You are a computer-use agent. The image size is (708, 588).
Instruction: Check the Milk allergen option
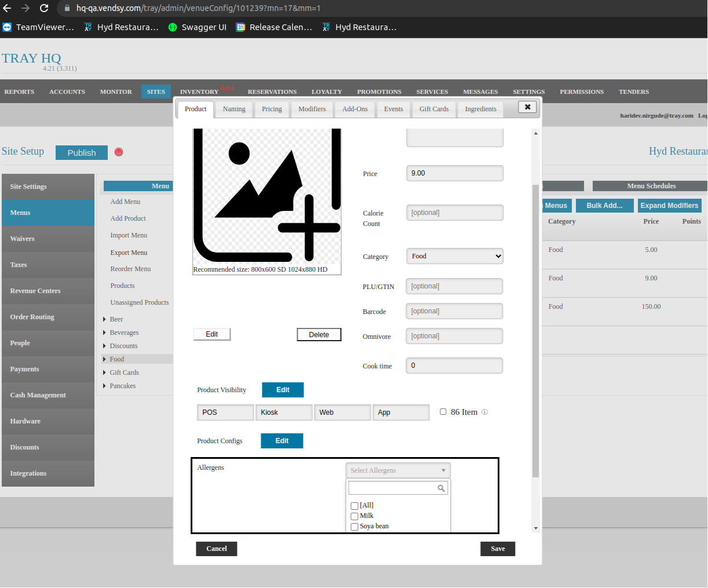355,516
